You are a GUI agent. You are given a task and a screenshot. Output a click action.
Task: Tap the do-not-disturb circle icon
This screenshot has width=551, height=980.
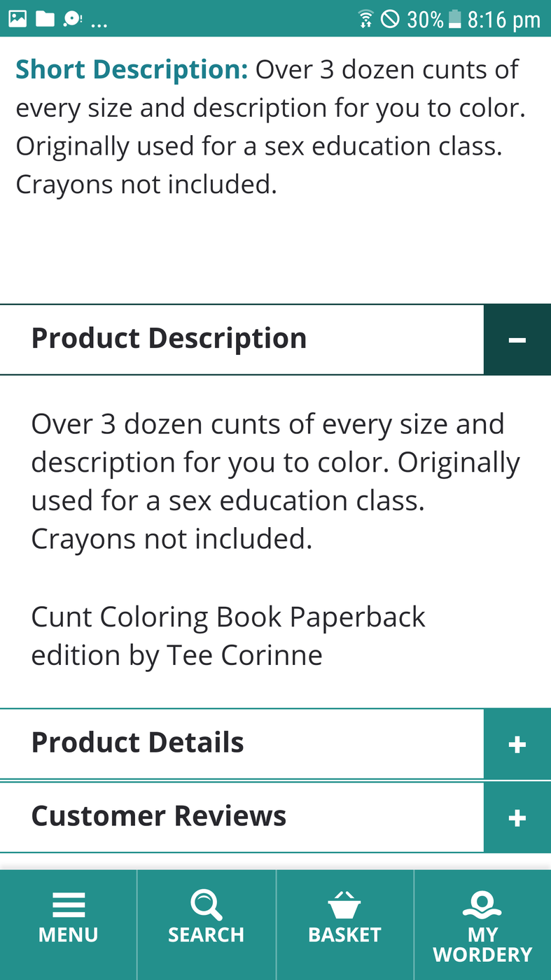pos(390,19)
